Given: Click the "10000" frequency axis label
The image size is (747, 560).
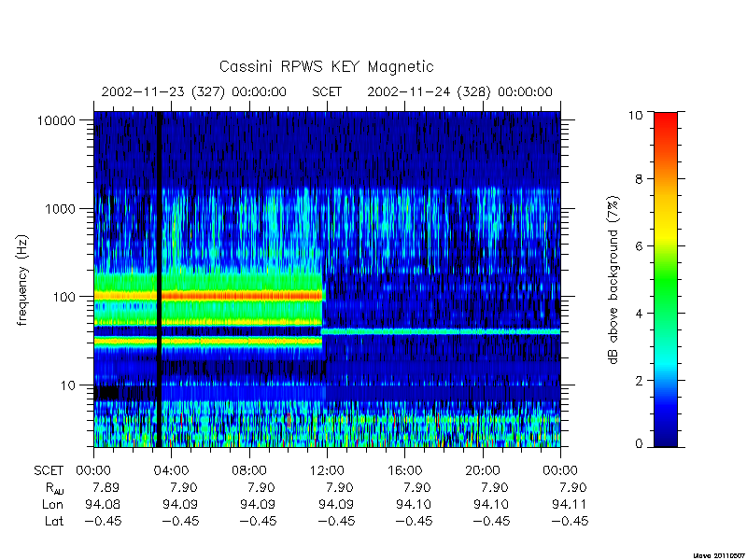Looking at the screenshot, I should (56, 120).
